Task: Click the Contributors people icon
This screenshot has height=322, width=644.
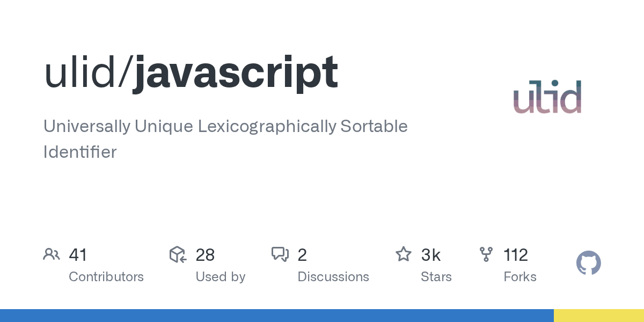Action: (x=52, y=254)
